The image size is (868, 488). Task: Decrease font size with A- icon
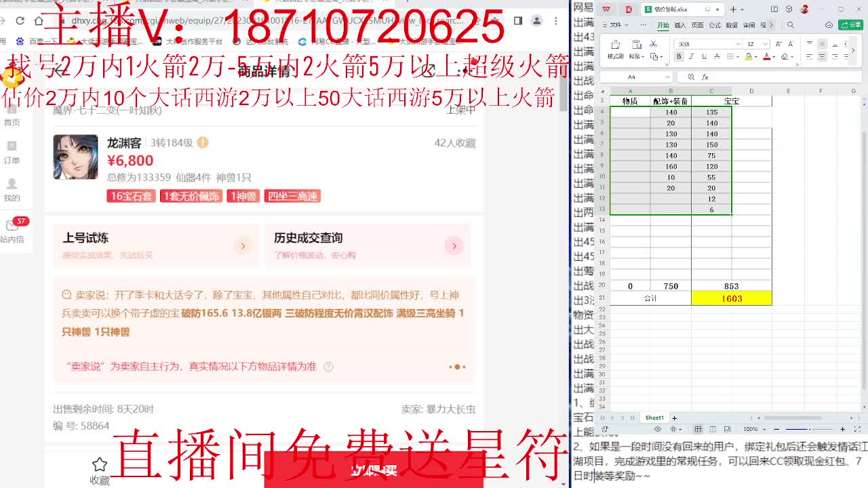pos(791,44)
